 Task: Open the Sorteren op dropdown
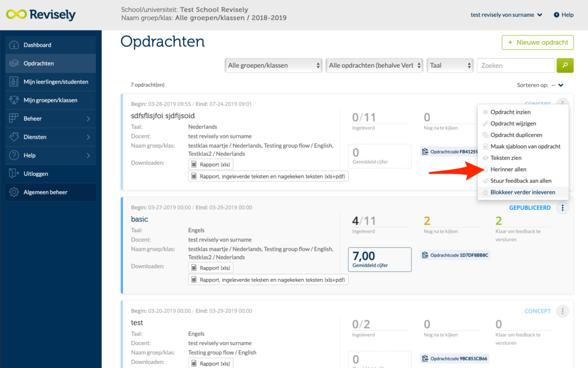click(x=557, y=85)
